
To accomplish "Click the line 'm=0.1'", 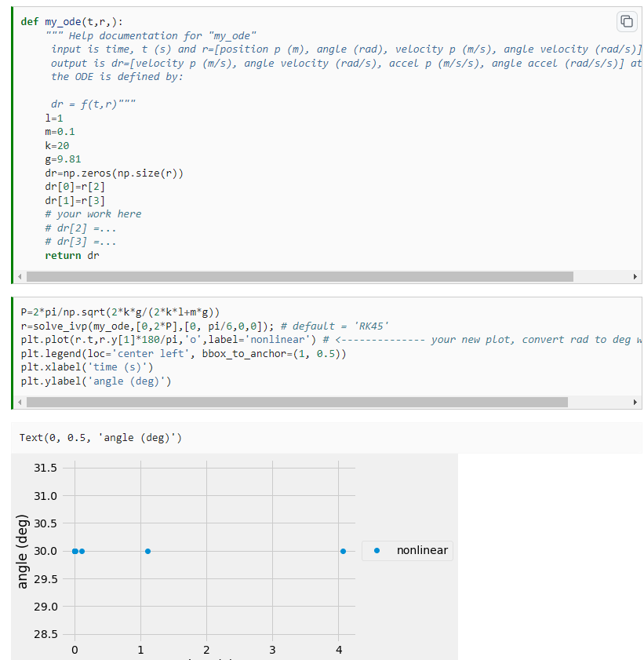I will pyautogui.click(x=60, y=132).
